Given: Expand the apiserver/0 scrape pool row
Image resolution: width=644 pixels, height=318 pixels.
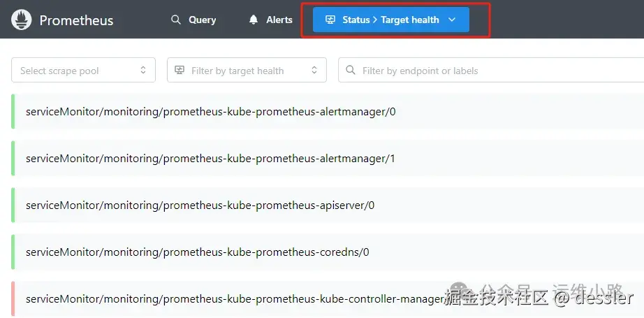Looking at the screenshot, I should [x=200, y=205].
